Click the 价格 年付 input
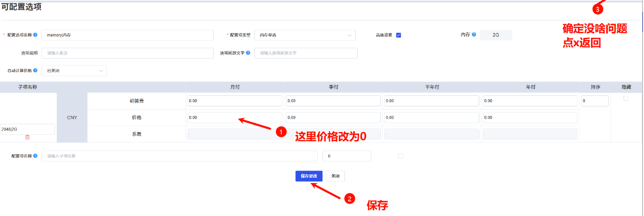 coord(530,117)
